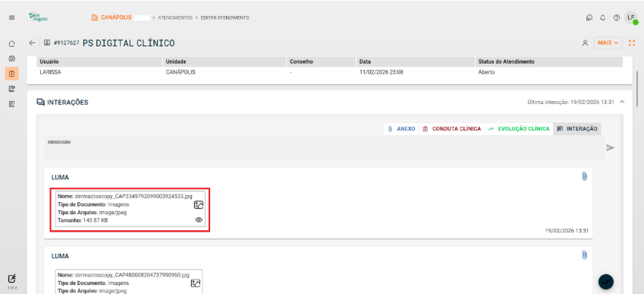The height and width of the screenshot is (294, 644).
Task: Open the LF user avatar menu
Action: [631, 17]
